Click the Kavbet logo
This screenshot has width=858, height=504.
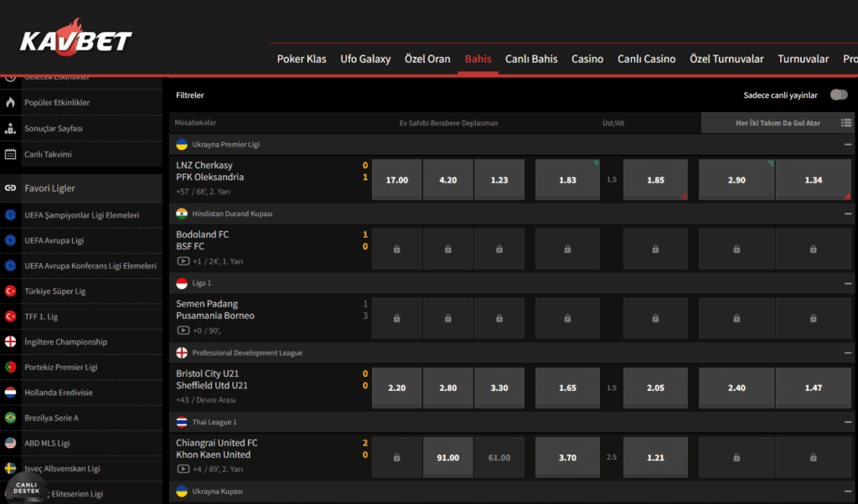(76, 39)
